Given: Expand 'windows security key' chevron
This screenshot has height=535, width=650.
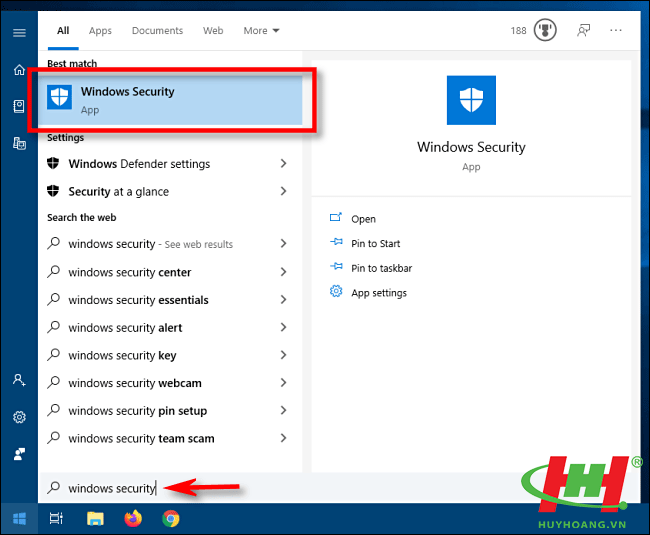Looking at the screenshot, I should (x=283, y=355).
